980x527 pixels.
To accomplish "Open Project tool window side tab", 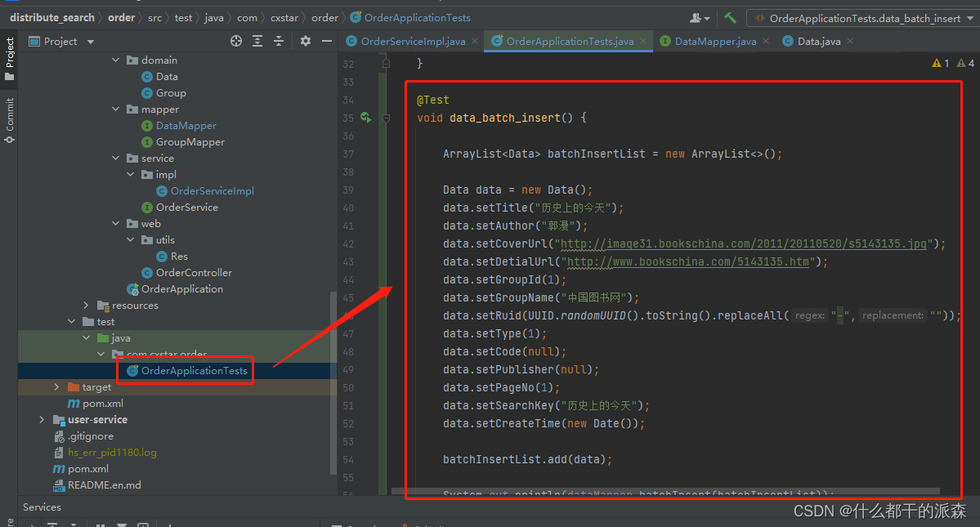I will coord(9,59).
